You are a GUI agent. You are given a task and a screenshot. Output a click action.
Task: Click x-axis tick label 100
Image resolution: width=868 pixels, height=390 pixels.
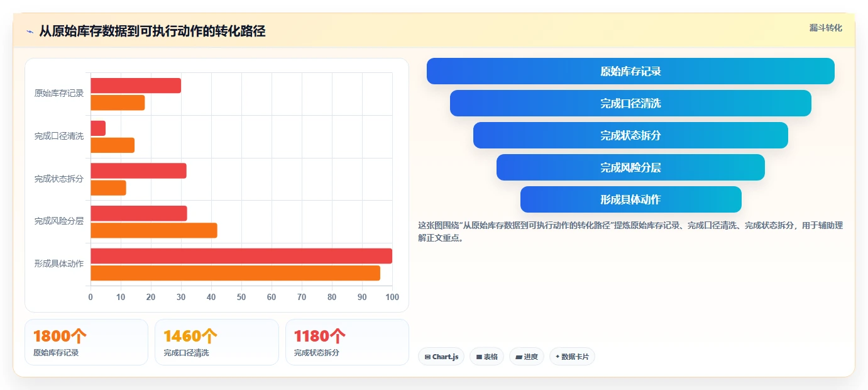click(x=392, y=297)
